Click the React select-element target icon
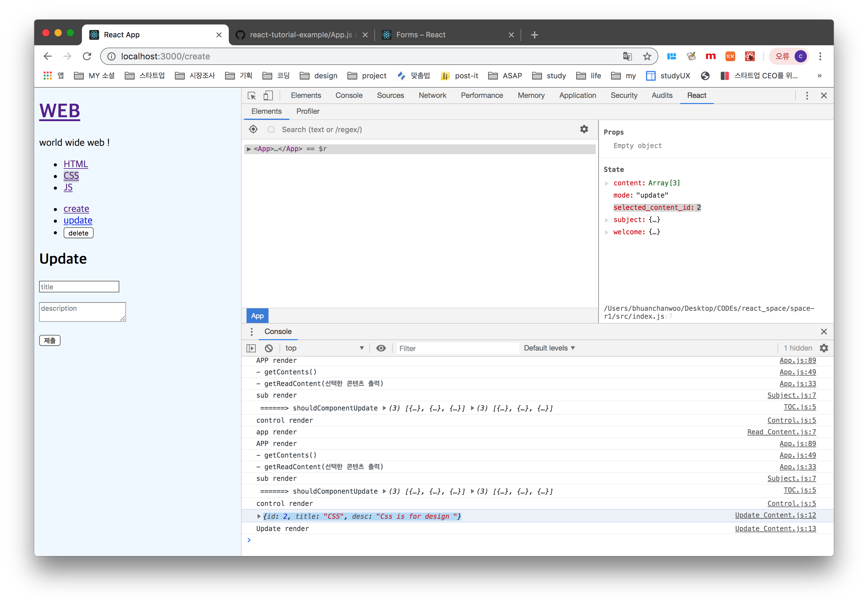The height and width of the screenshot is (605, 868). coord(253,129)
